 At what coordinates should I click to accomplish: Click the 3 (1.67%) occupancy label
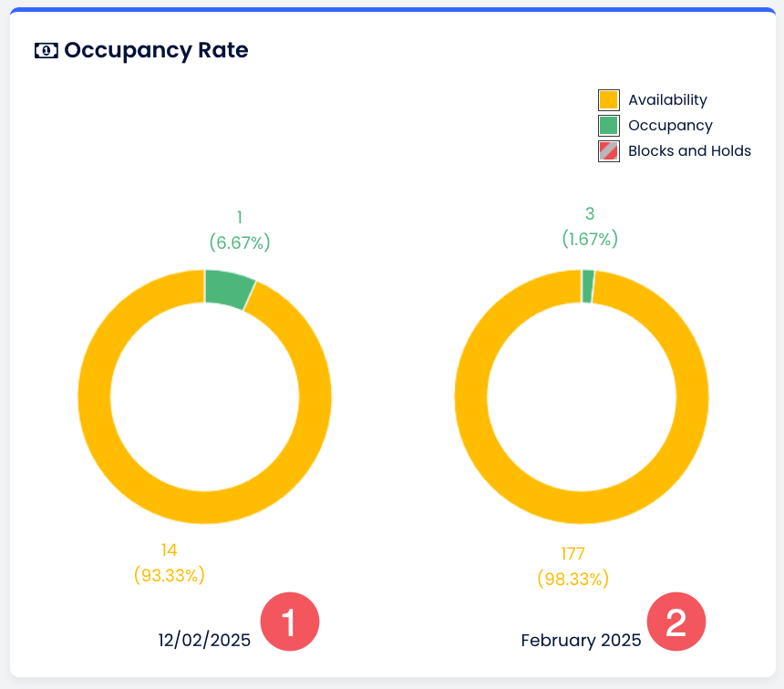pos(589,226)
